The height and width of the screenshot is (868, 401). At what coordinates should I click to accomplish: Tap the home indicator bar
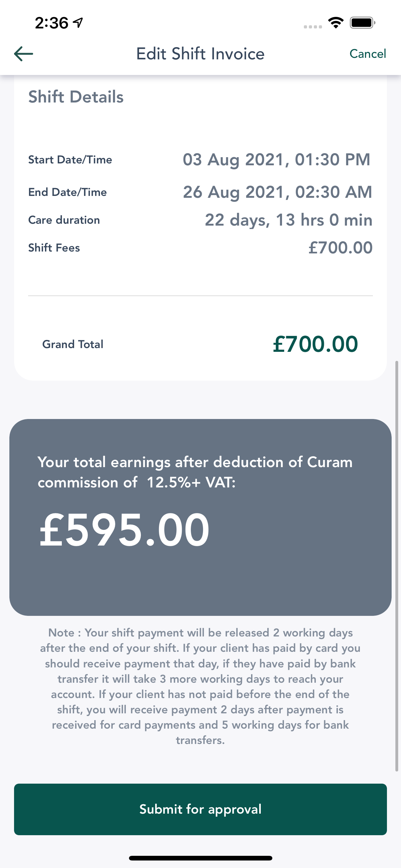pos(200,858)
